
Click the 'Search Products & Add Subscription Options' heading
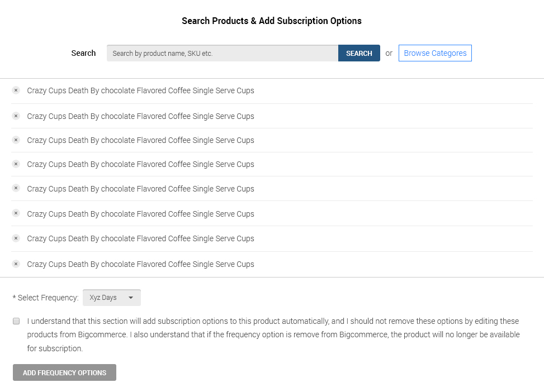(x=272, y=21)
